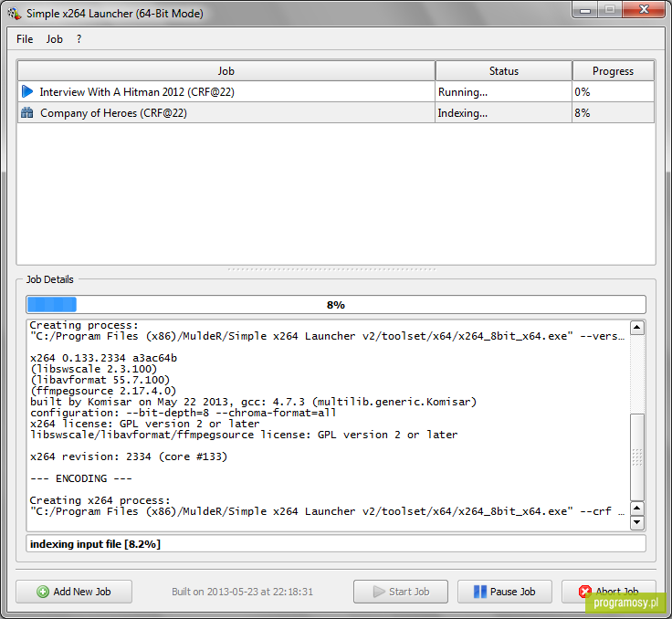Click the x264 revision: 2334 log line
The image size is (672, 619).
pos(129,456)
